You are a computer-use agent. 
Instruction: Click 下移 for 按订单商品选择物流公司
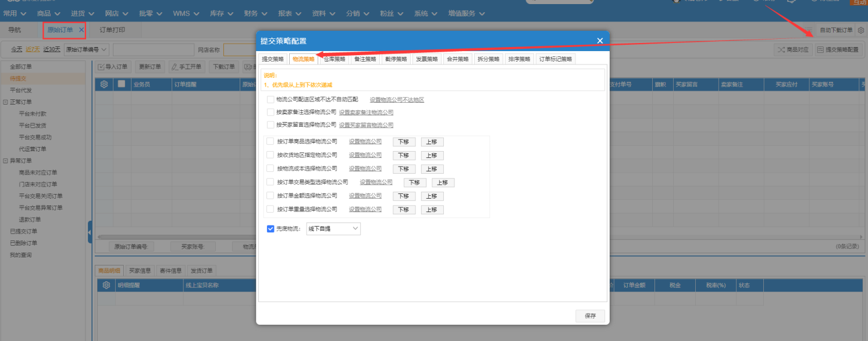[x=404, y=142]
